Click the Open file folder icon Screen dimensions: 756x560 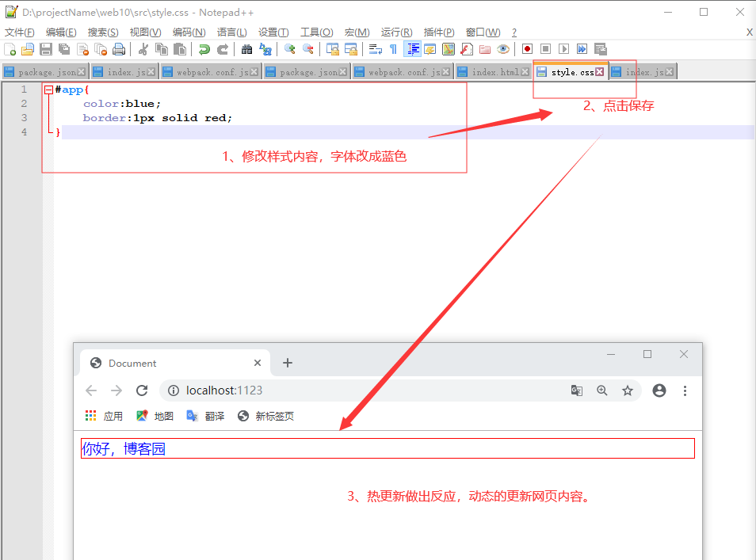click(x=28, y=49)
